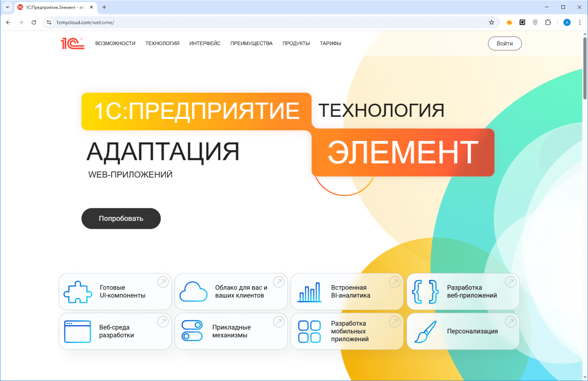Open the Разработка веб-приложений card text

[x=472, y=292]
